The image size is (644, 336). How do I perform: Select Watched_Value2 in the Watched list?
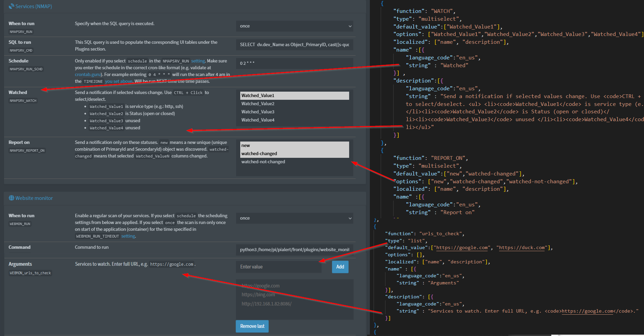point(294,104)
